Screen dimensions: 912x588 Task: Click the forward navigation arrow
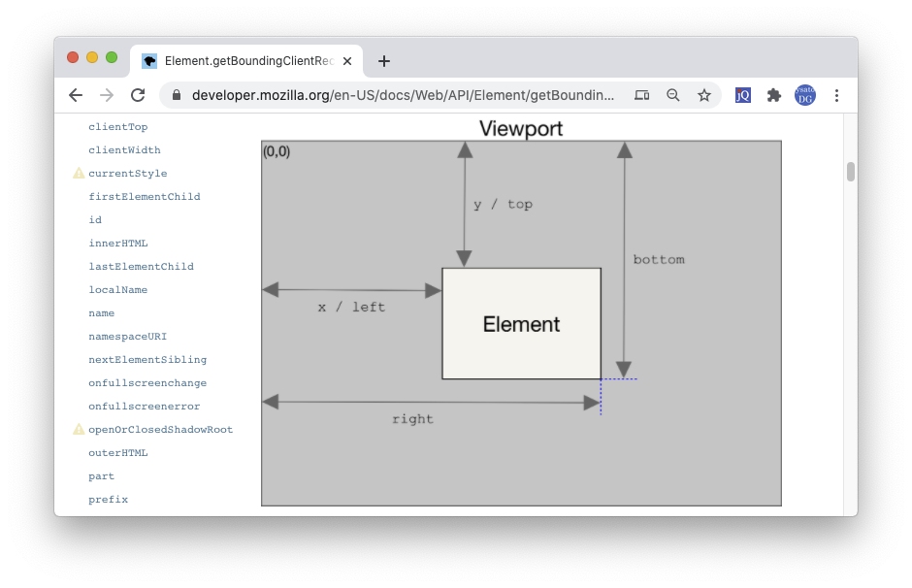107,95
